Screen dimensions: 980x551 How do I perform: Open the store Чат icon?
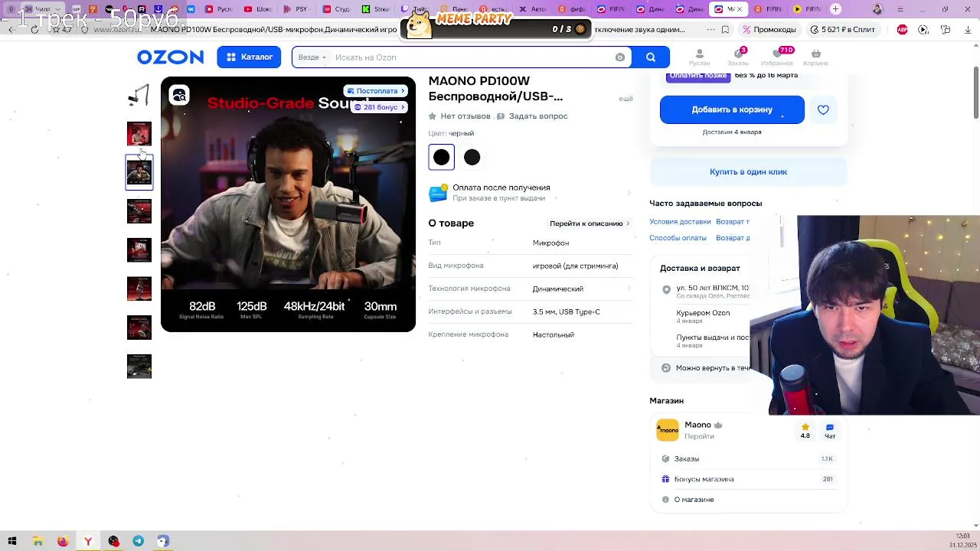(x=830, y=431)
